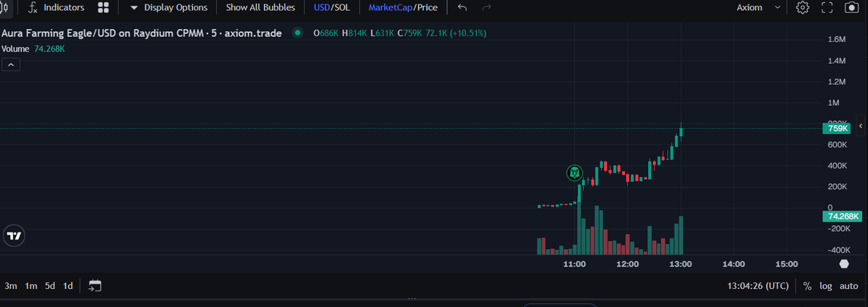
Task: Click the bottom panel drag handle dots
Action: coord(412,298)
